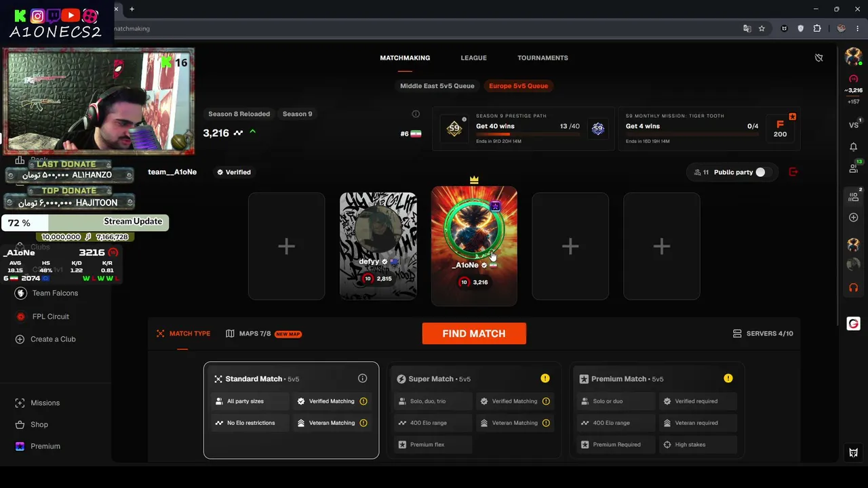Click the yellow warning icon on Super Match
The width and height of the screenshot is (868, 488).
545,378
